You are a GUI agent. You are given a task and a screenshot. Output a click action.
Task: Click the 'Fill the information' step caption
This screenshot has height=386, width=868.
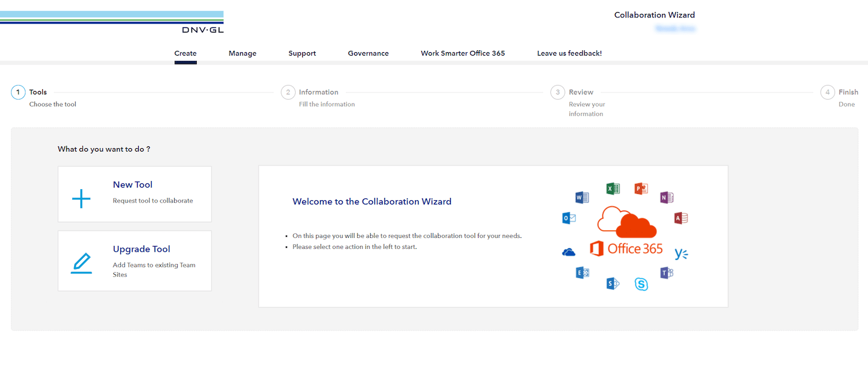[327, 105]
